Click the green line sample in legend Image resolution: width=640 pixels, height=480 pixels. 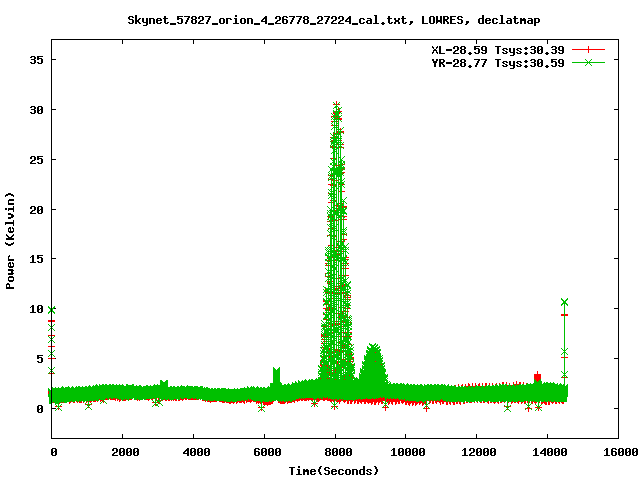588,62
